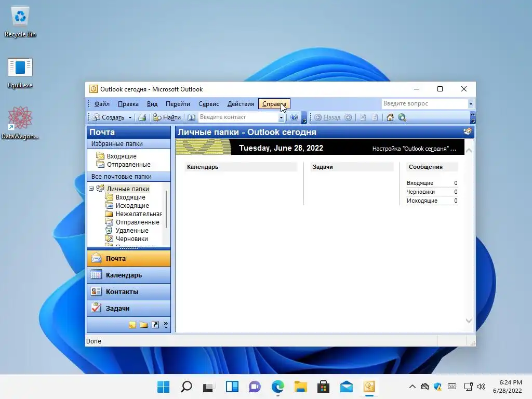Click the scroll down arrow in Outlook Today

click(469, 321)
